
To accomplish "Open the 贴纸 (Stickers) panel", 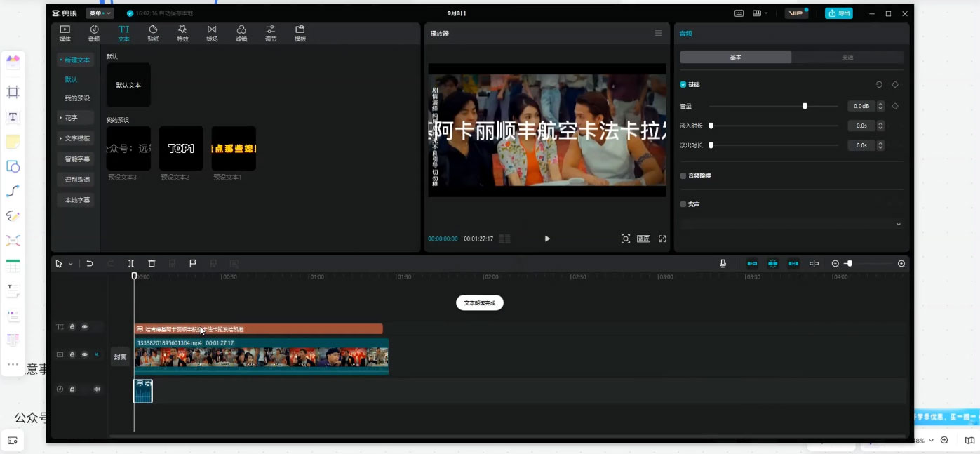I will [x=153, y=33].
